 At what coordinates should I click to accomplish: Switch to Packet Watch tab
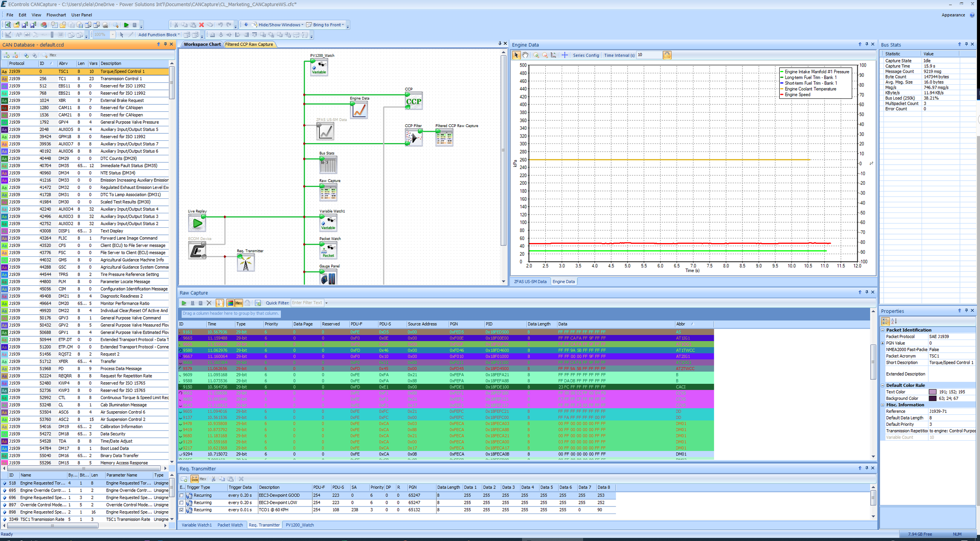[230, 525]
